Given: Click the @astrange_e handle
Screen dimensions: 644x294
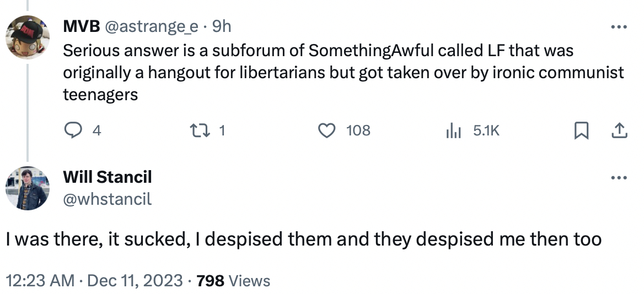Looking at the screenshot, I should tap(154, 26).
